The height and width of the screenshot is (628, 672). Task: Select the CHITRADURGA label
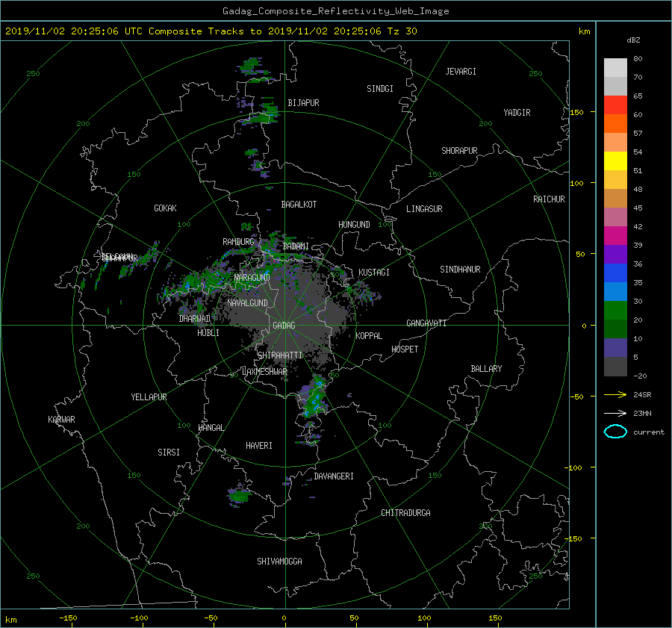click(405, 513)
